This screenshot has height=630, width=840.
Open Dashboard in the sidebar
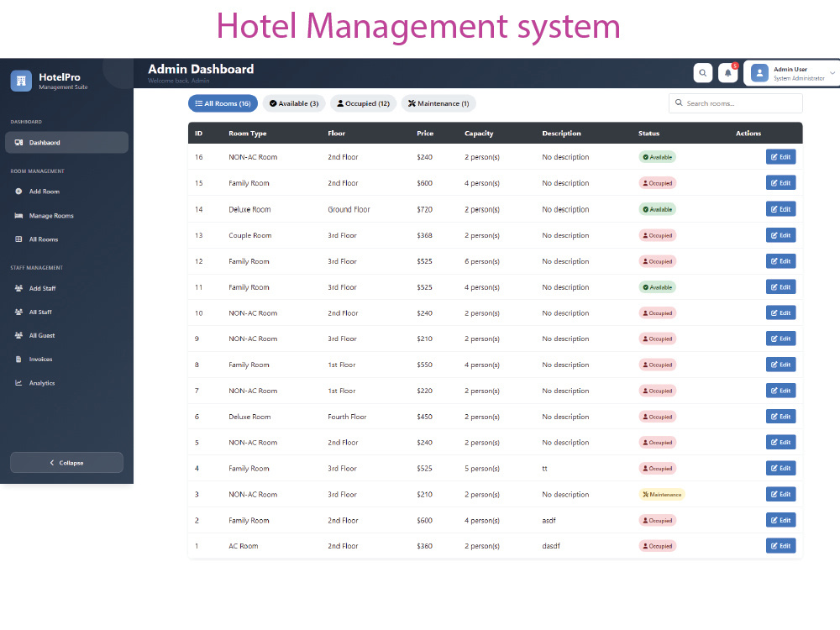pos(66,143)
